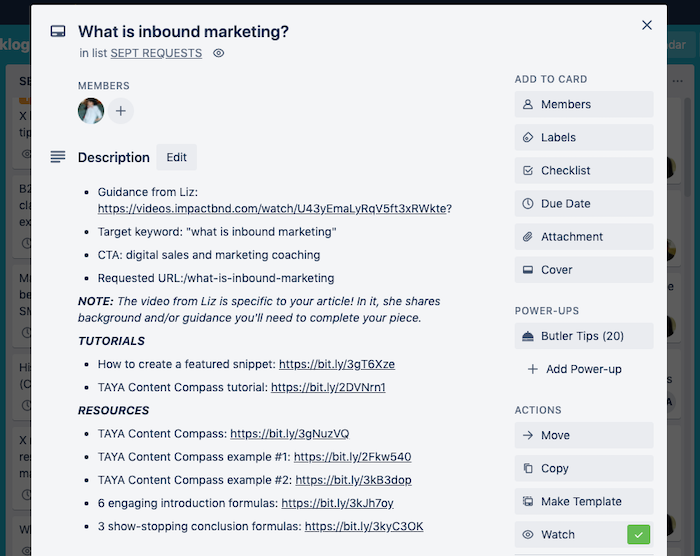The width and height of the screenshot is (700, 556).
Task: Click the member avatar photo
Action: 91,111
